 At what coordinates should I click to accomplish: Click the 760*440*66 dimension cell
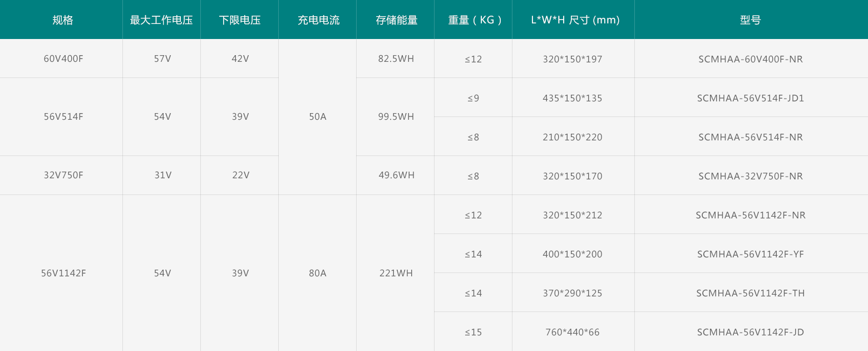573,332
